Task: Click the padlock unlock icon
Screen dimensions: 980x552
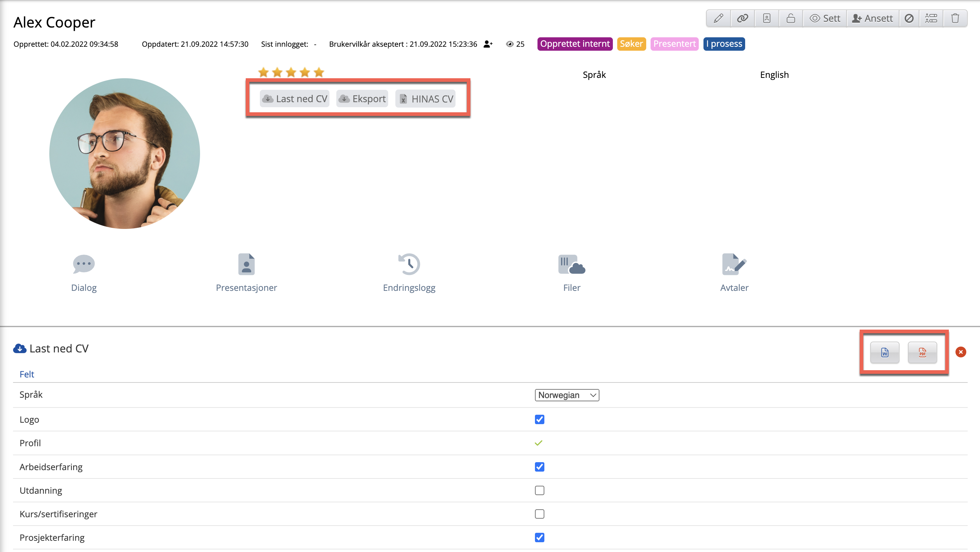Action: pos(790,18)
